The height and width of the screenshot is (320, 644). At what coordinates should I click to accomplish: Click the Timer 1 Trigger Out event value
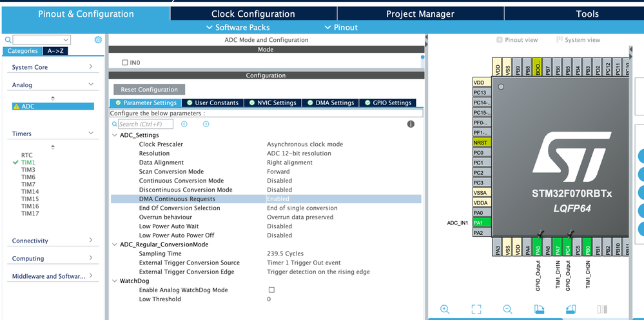[304, 263]
